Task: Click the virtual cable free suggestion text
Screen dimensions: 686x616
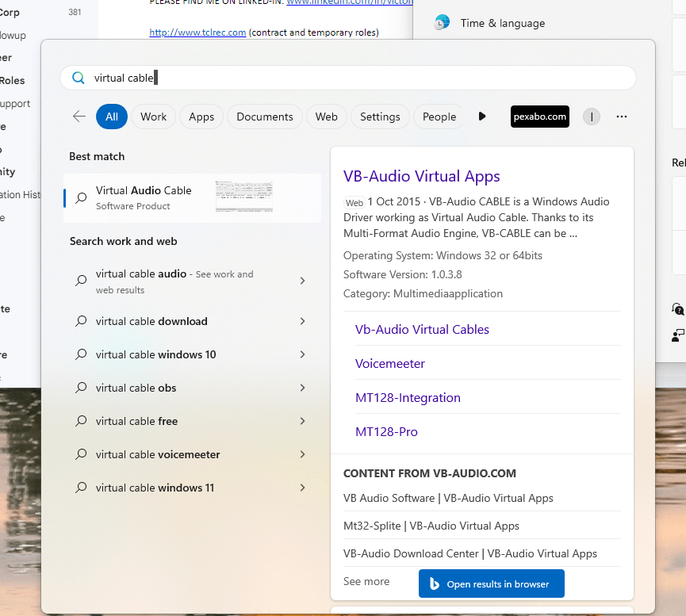Action: coord(136,421)
